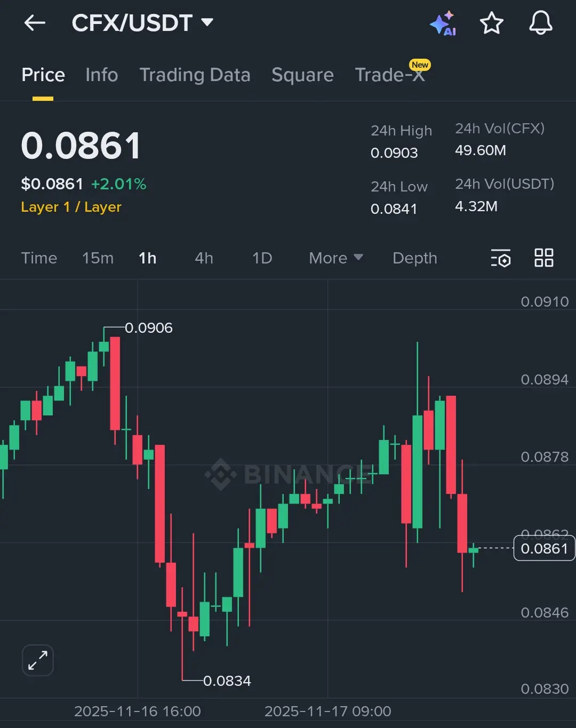The width and height of the screenshot is (576, 728).
Task: Switch to the Price tab
Action: [43, 75]
